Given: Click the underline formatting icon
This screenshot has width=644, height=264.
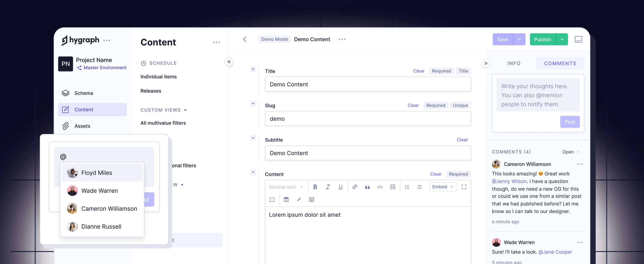Looking at the screenshot, I should coord(340,187).
